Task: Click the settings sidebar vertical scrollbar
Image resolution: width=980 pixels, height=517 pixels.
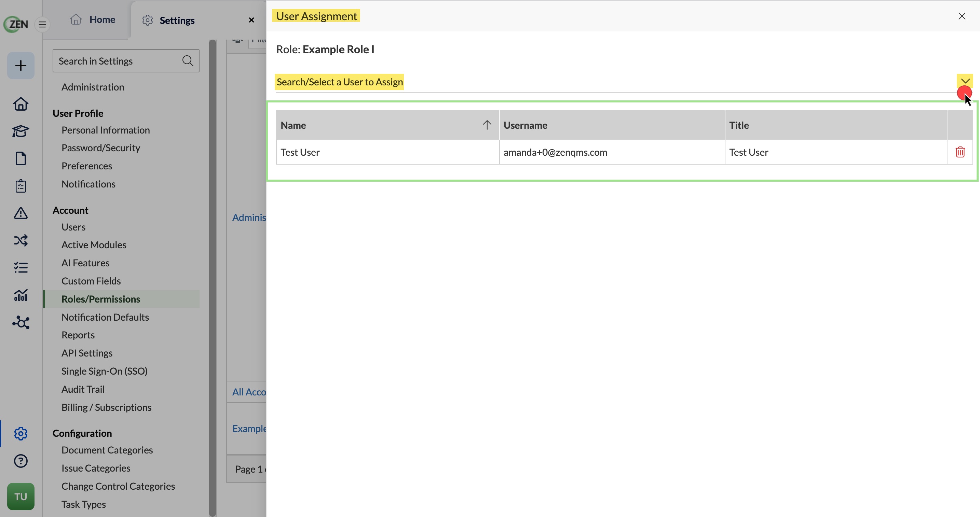Action: pyautogui.click(x=213, y=278)
